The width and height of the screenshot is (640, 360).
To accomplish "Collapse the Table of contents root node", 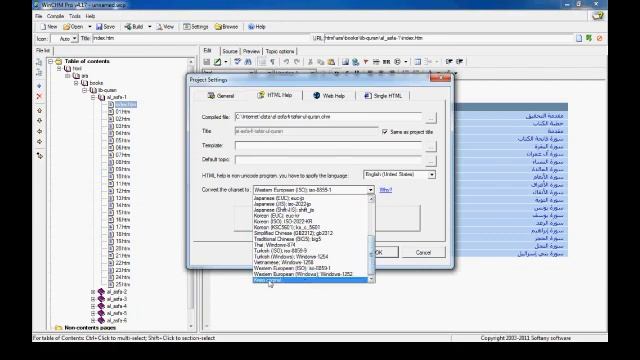I will tap(51, 61).
